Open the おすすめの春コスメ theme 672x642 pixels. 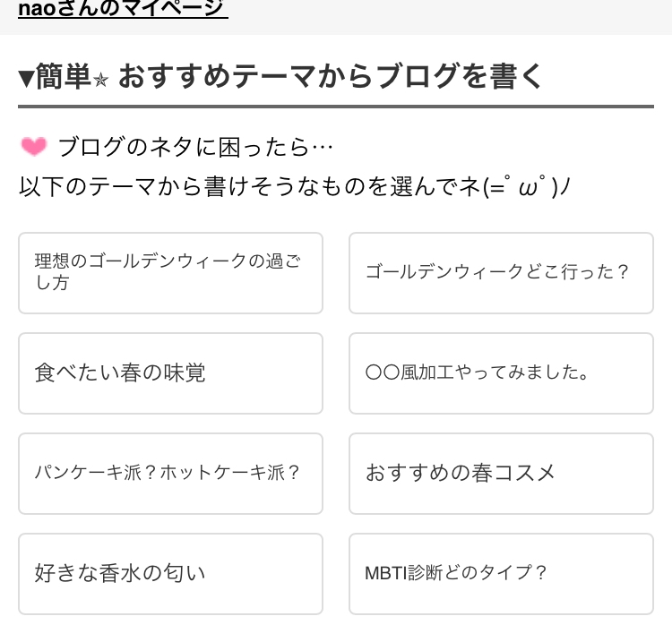(501, 473)
